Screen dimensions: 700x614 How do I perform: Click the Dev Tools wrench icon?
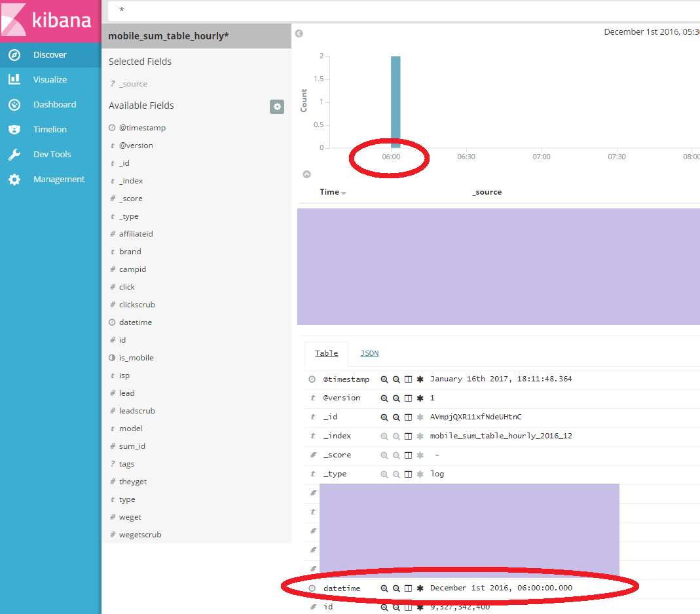click(14, 155)
